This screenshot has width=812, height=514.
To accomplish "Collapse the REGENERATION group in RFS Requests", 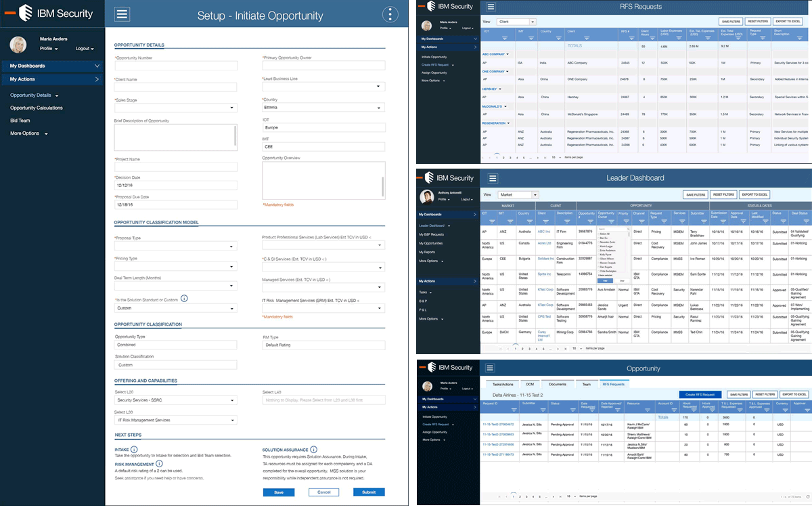I will pyautogui.click(x=507, y=123).
